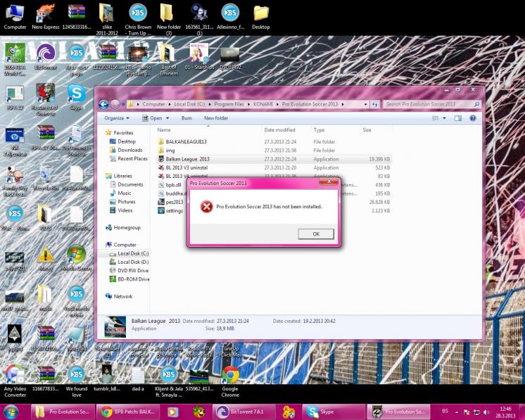Open the change view dropdown arrow
The image size is (525, 420).
444,118
